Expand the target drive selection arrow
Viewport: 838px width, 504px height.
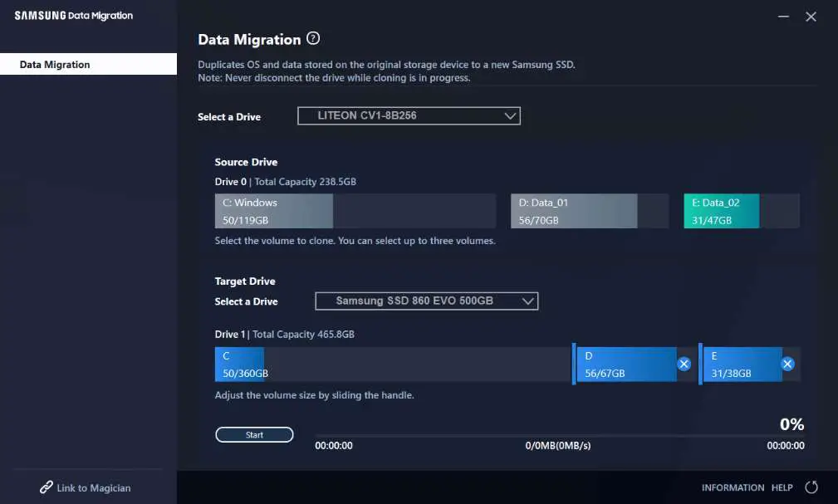pos(528,301)
